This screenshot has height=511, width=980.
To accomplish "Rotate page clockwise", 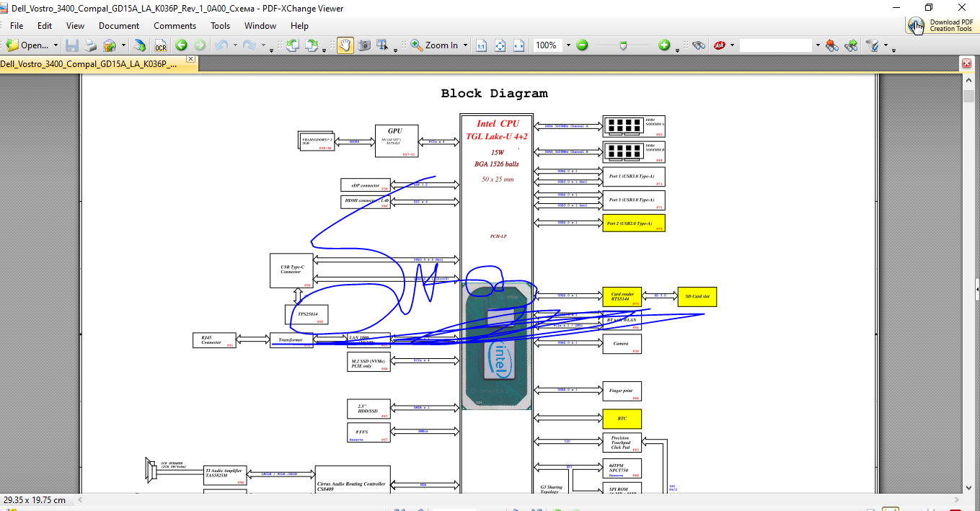I will [x=311, y=45].
